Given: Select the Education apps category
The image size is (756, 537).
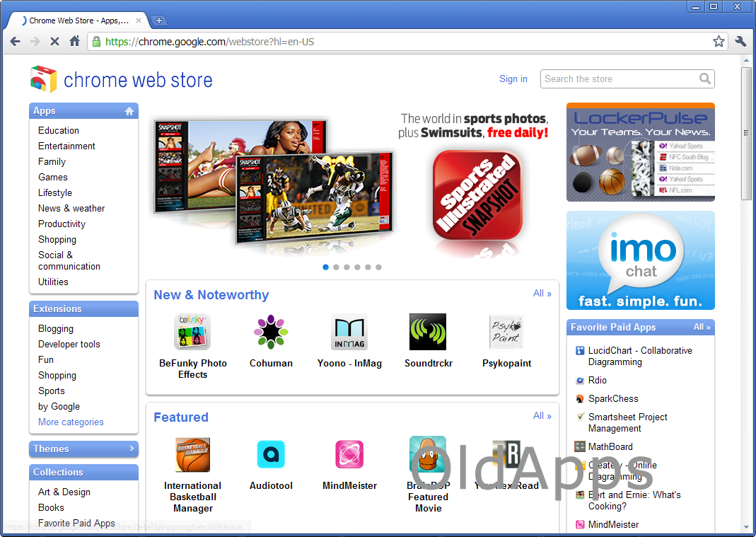Looking at the screenshot, I should [x=58, y=131].
